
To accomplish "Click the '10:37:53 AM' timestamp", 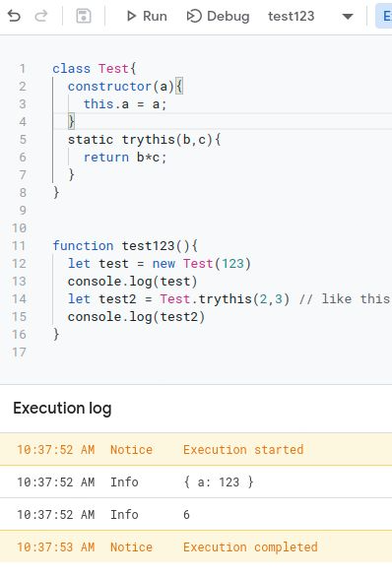I will (x=56, y=546).
